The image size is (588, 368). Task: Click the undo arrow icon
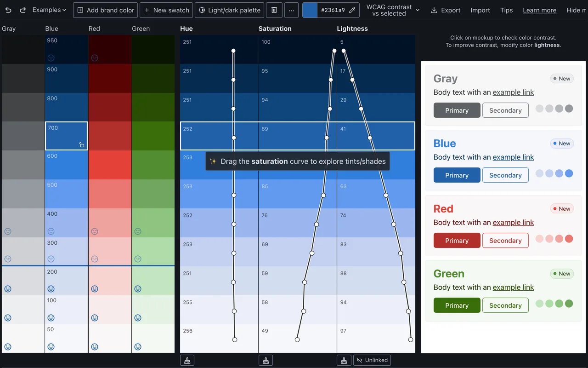pyautogui.click(x=8, y=10)
